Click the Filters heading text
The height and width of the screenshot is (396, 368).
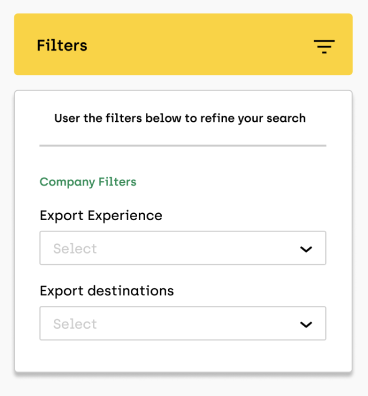coord(62,45)
